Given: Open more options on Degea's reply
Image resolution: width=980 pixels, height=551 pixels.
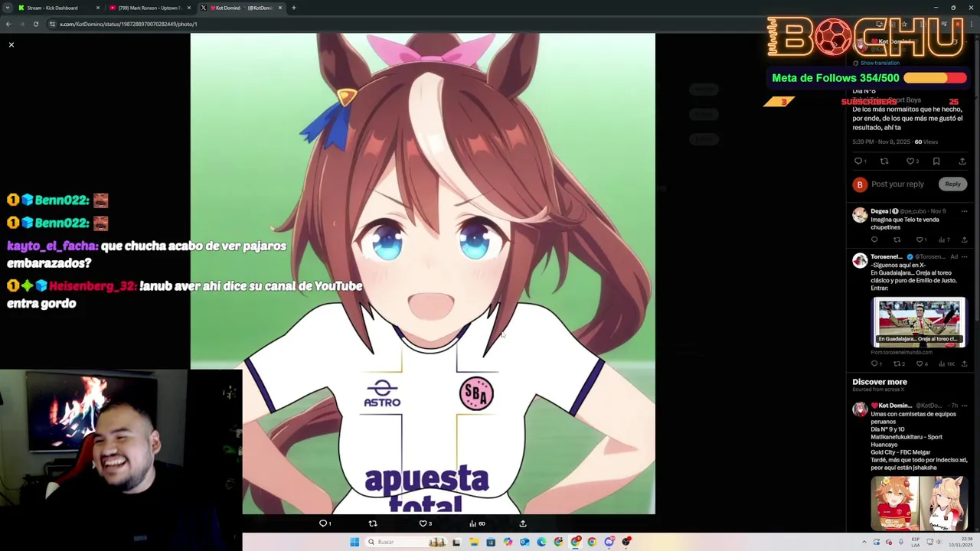Looking at the screenshot, I should tap(964, 211).
